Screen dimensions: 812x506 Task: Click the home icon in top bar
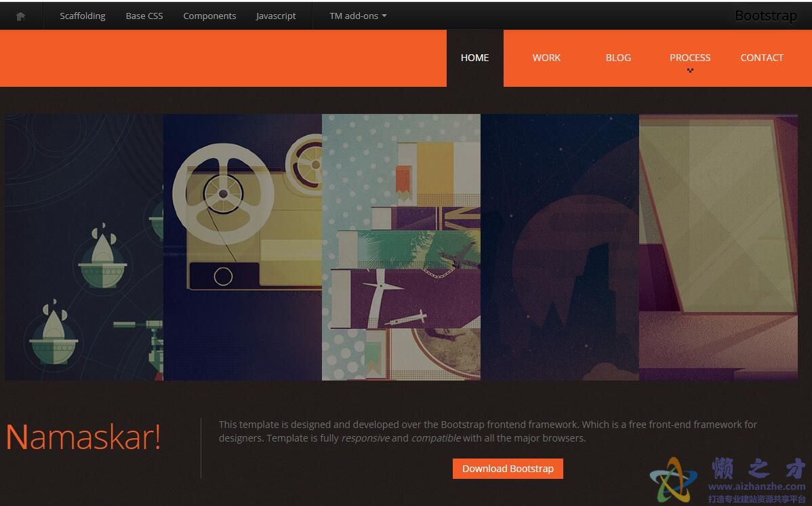click(x=21, y=16)
